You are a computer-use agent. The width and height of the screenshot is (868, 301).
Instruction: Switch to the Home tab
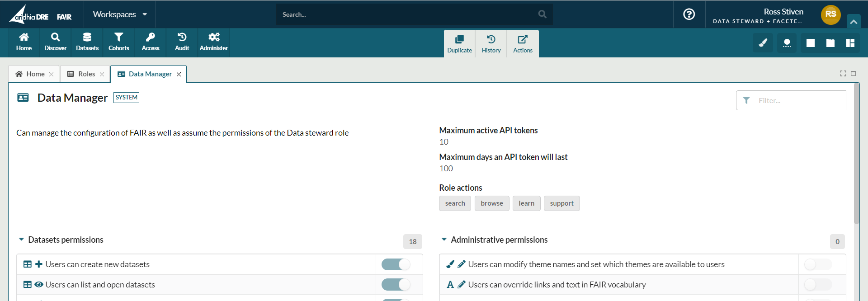(30, 74)
